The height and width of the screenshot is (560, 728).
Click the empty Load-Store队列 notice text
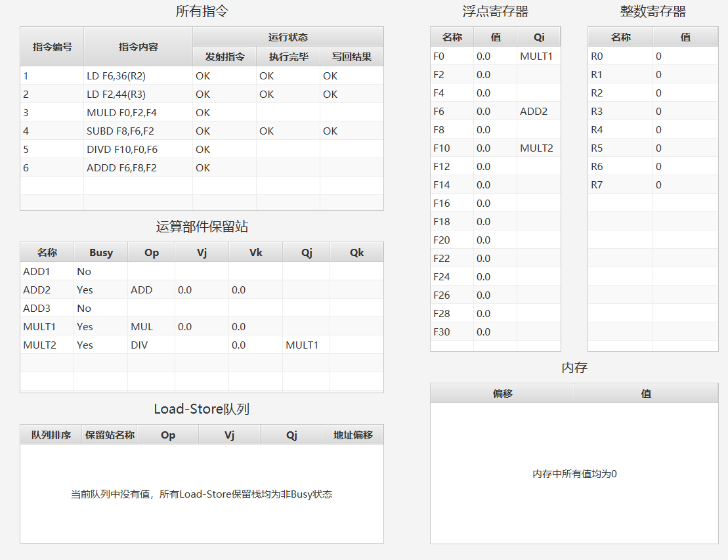[x=202, y=494]
